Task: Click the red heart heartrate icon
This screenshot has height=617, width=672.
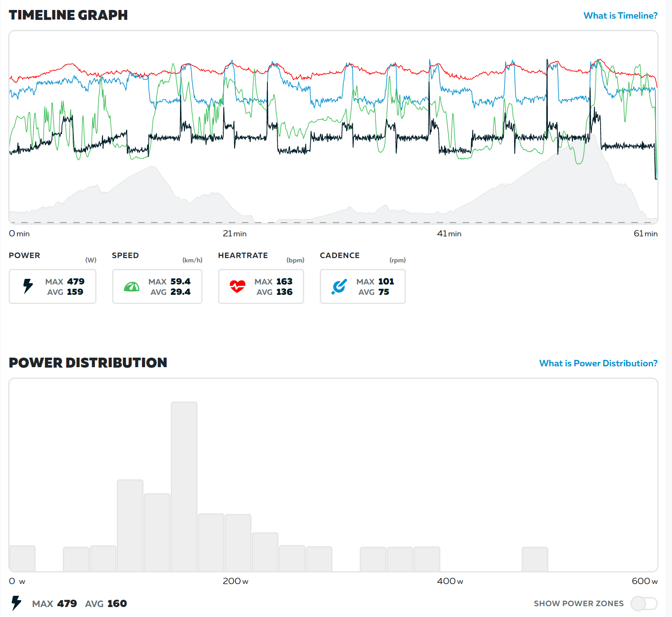Action: pos(237,286)
